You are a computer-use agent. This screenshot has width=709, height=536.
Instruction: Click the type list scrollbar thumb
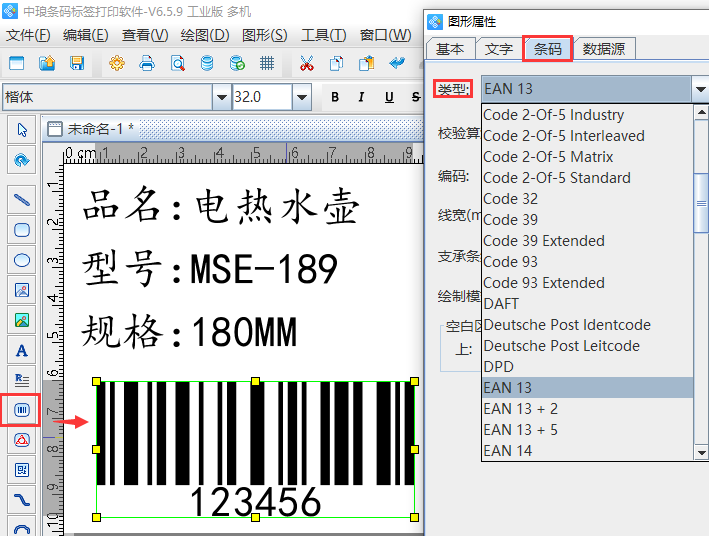[701, 203]
